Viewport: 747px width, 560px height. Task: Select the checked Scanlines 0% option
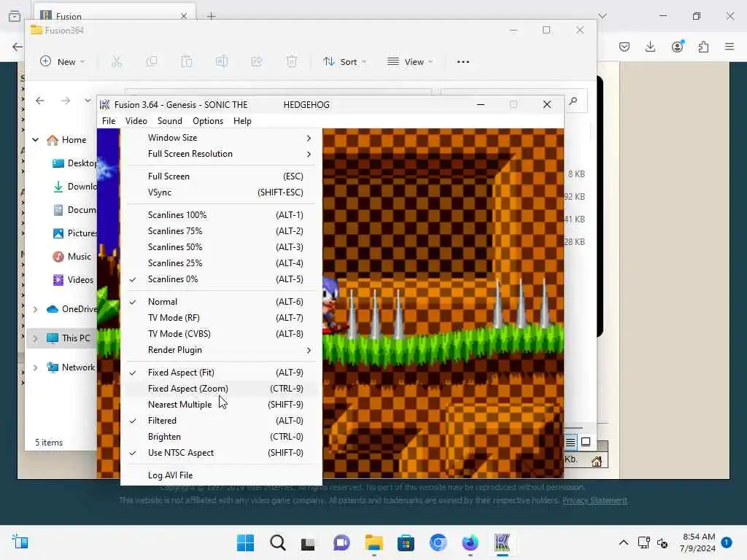pos(222,279)
